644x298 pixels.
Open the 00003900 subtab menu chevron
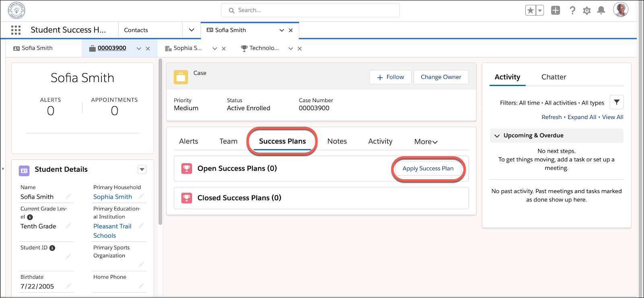click(x=139, y=49)
